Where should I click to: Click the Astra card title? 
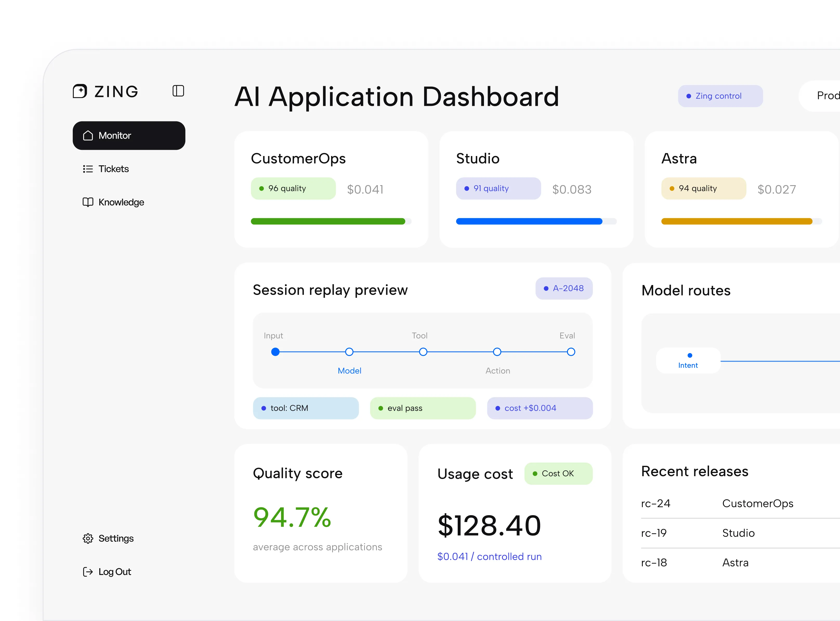point(679,159)
